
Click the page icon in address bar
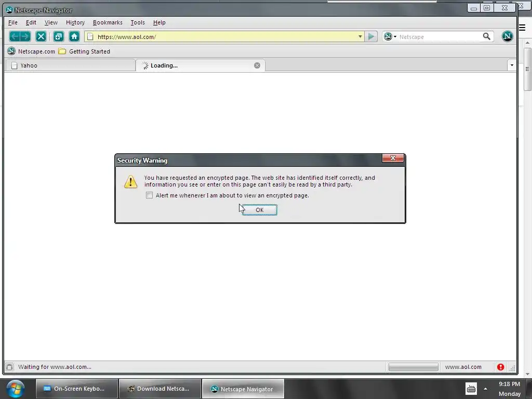(90, 37)
